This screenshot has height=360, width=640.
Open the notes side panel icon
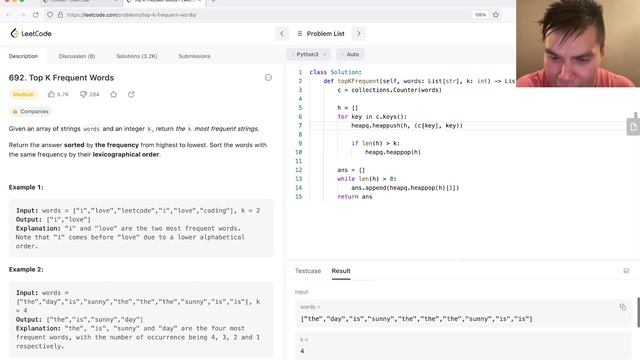633,127
